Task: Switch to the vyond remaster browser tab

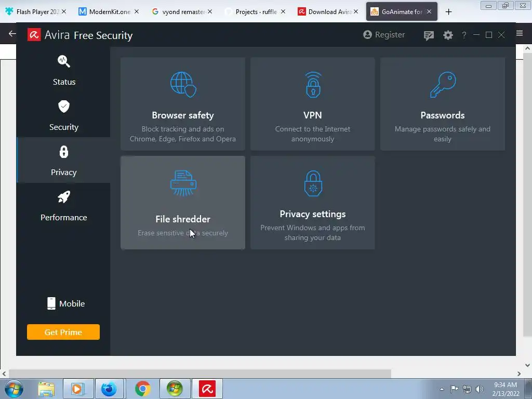Action: 182,11
